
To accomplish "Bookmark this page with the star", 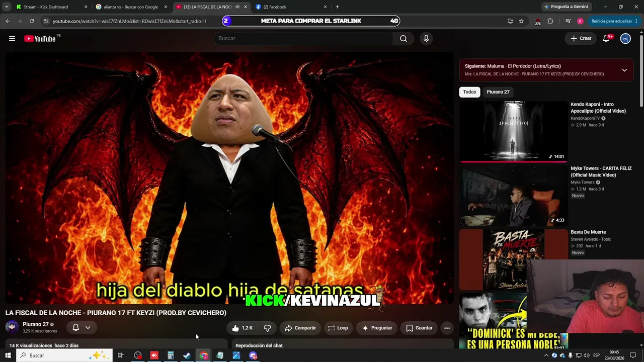I will pos(521,21).
